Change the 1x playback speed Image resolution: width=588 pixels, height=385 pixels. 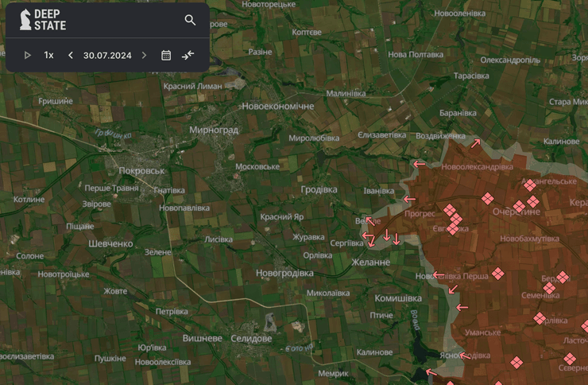(49, 55)
